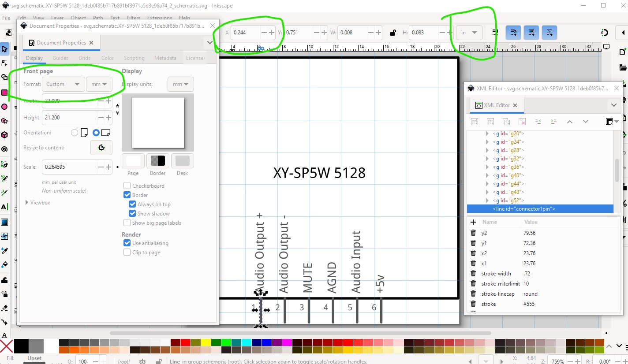Pick the Ellipse tool
The width and height of the screenshot is (628, 364).
4,107
